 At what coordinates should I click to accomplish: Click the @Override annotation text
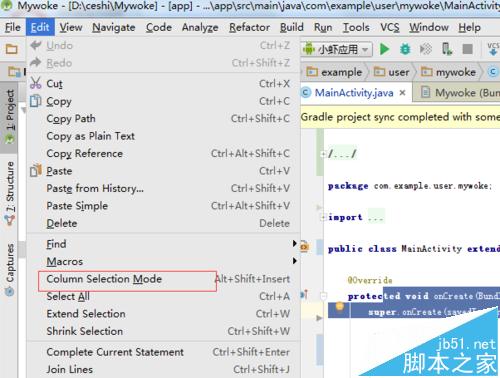[x=370, y=280]
